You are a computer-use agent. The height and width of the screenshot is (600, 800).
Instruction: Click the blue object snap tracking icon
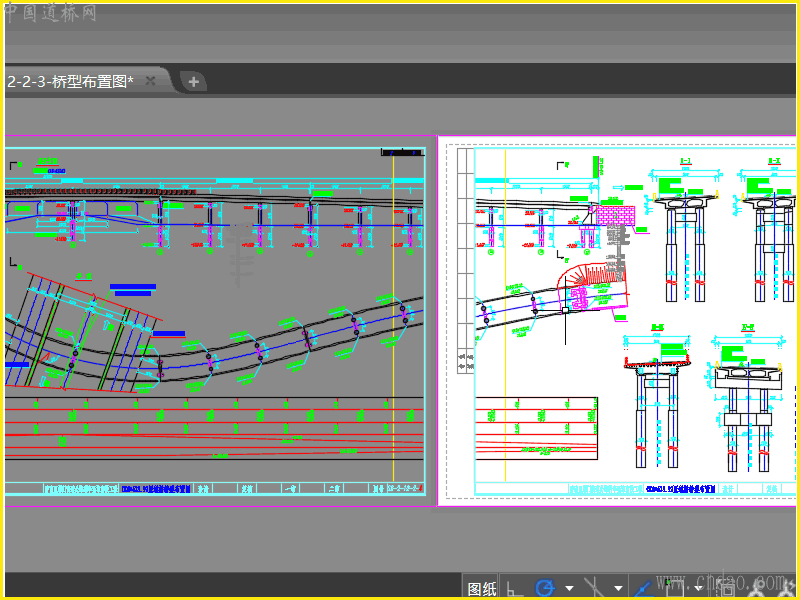(x=645, y=588)
